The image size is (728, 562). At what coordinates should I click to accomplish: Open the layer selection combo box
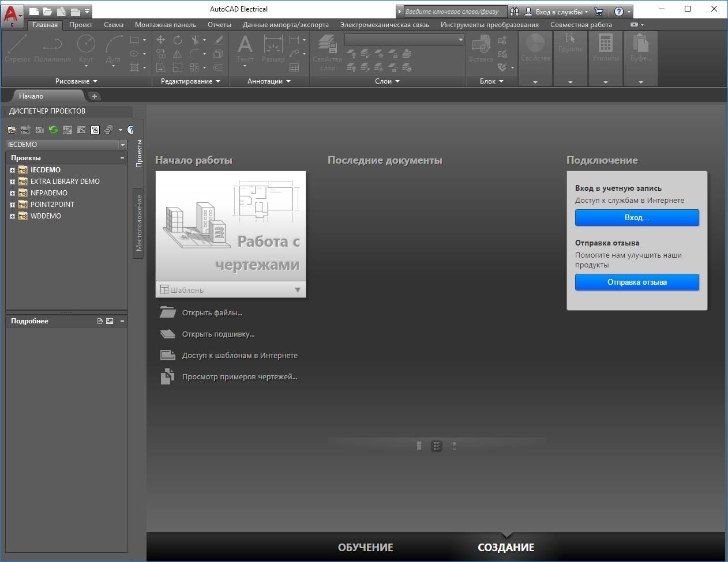(x=404, y=39)
